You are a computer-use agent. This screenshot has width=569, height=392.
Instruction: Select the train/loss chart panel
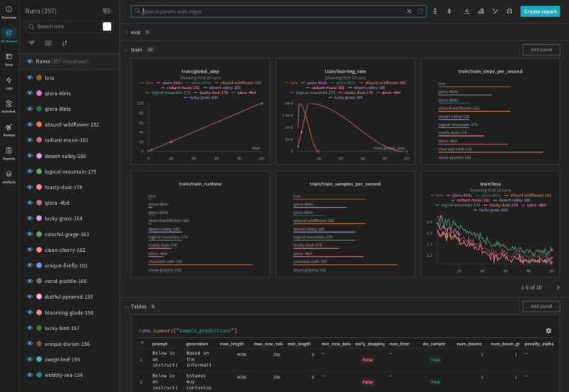click(x=490, y=224)
